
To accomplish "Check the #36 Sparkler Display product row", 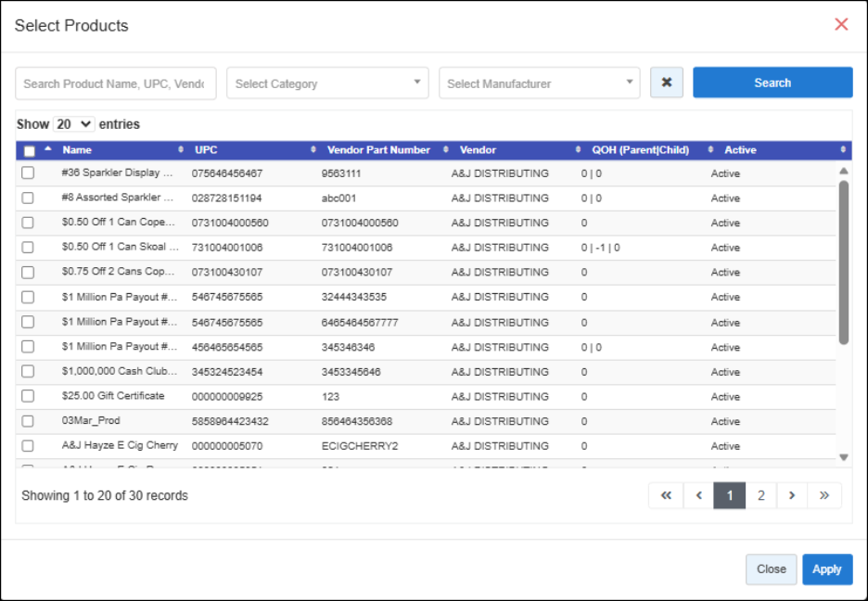I will [28, 173].
